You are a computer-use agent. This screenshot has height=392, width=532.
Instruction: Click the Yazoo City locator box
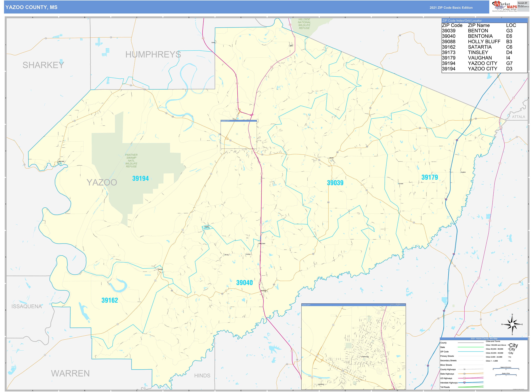(238, 134)
